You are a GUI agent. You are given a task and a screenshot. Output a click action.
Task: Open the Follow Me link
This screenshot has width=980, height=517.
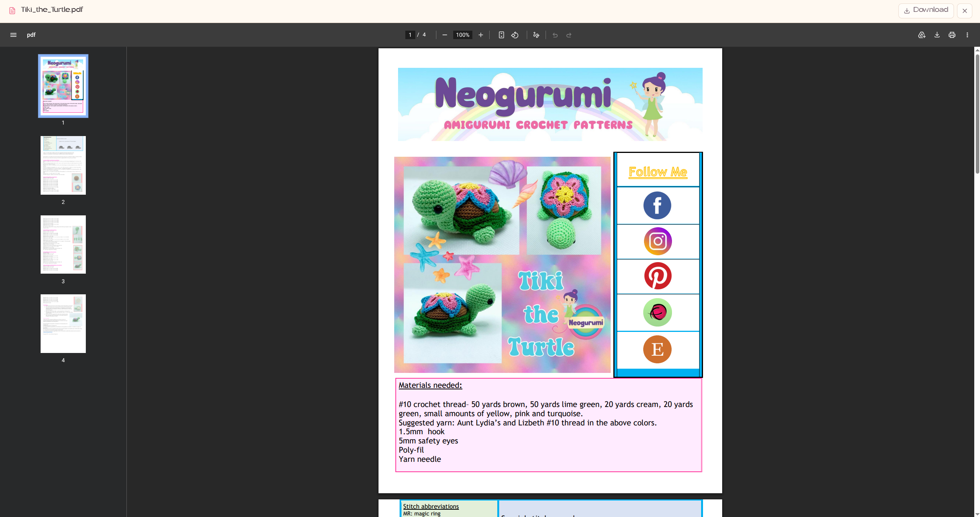coord(658,172)
